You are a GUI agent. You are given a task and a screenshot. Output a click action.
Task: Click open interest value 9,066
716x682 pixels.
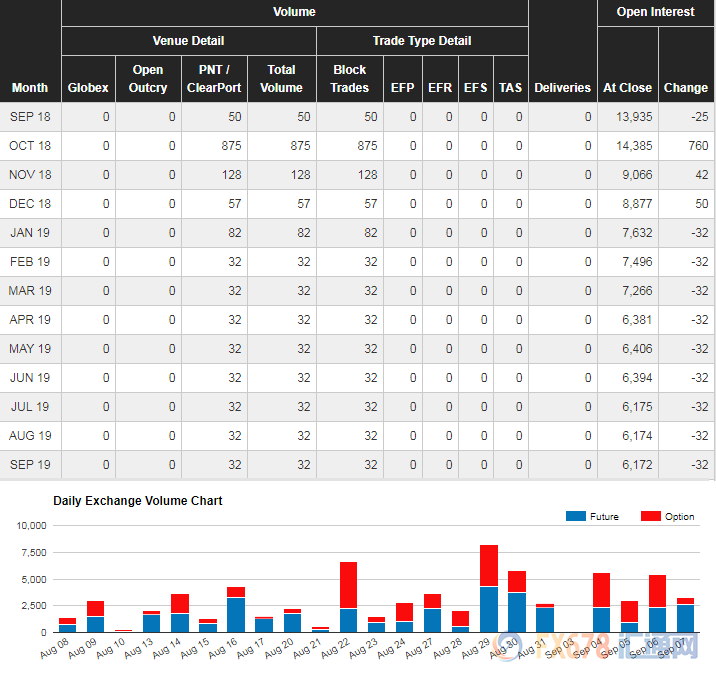tap(637, 175)
